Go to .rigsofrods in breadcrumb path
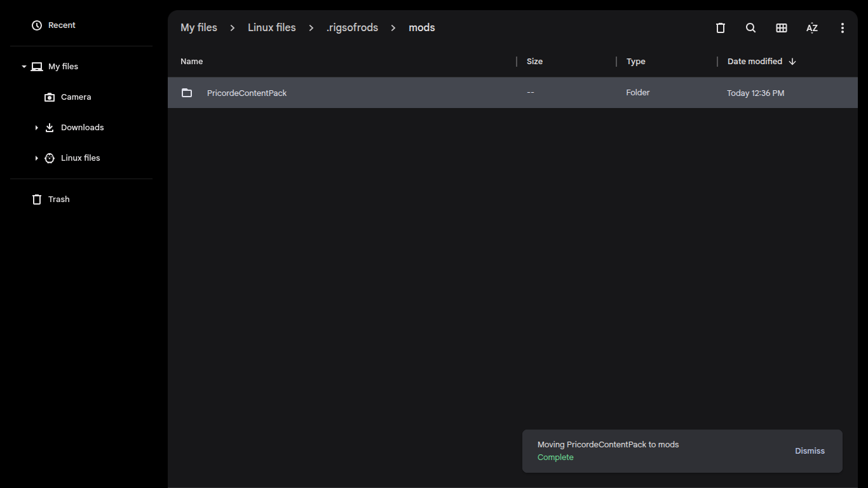This screenshot has height=488, width=868. (352, 28)
